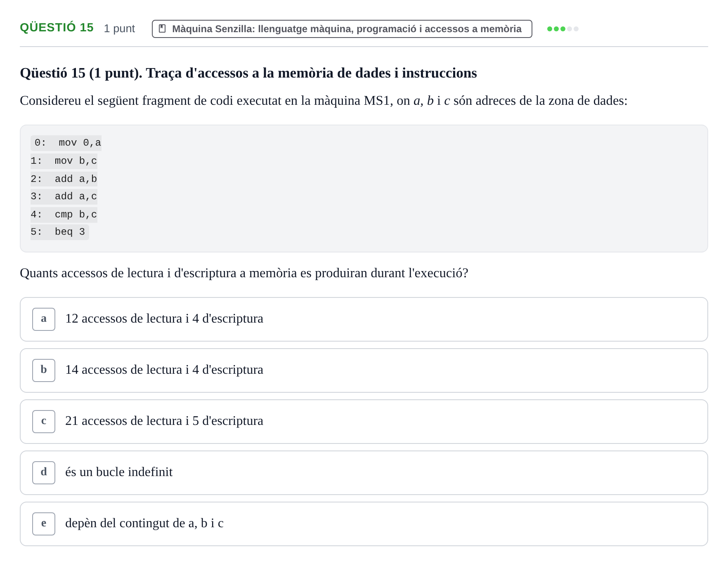728x566 pixels.
Task: Click the '1 punt' score label
Action: [x=119, y=28]
